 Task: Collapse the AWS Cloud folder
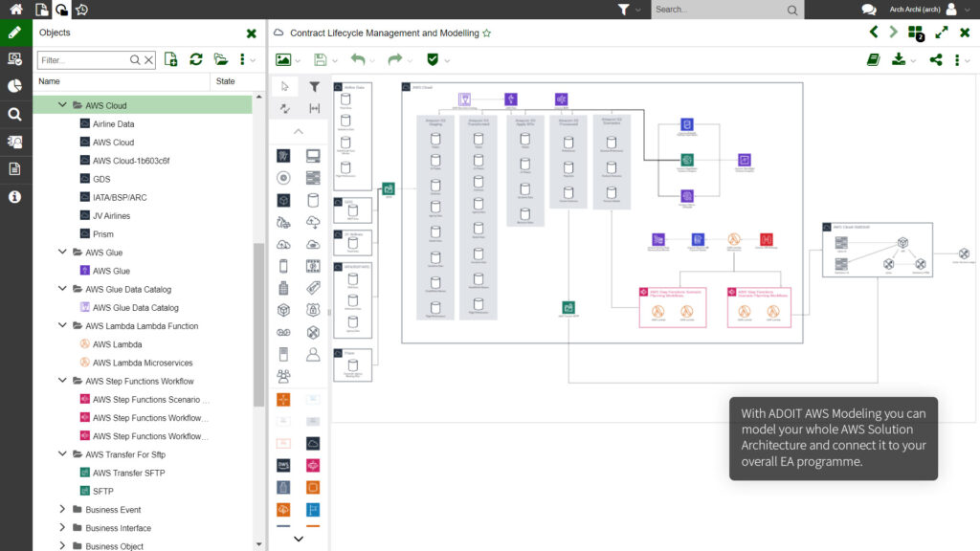coord(62,105)
